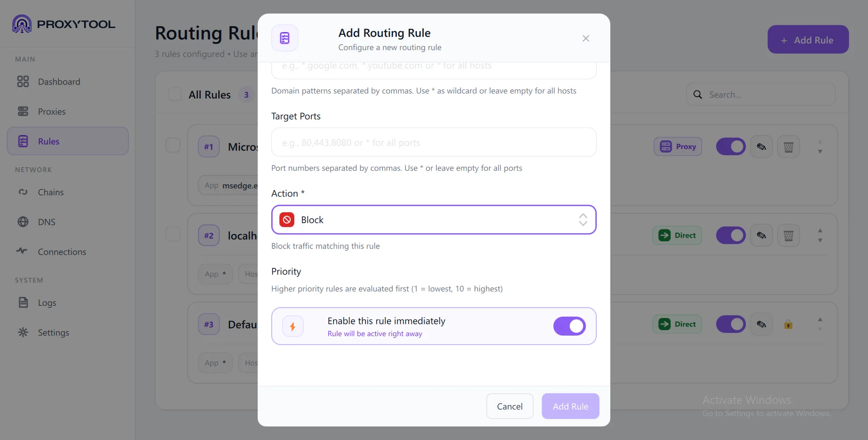Click the red Block icon in Action

[x=287, y=220]
